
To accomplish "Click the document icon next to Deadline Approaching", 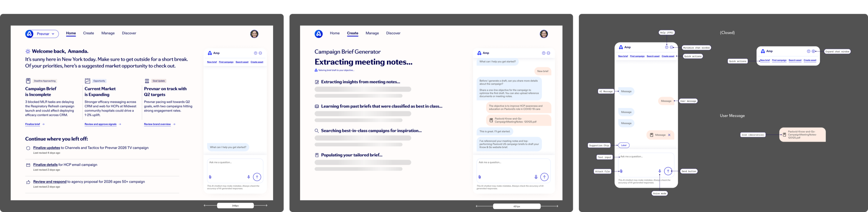I will tap(28, 81).
